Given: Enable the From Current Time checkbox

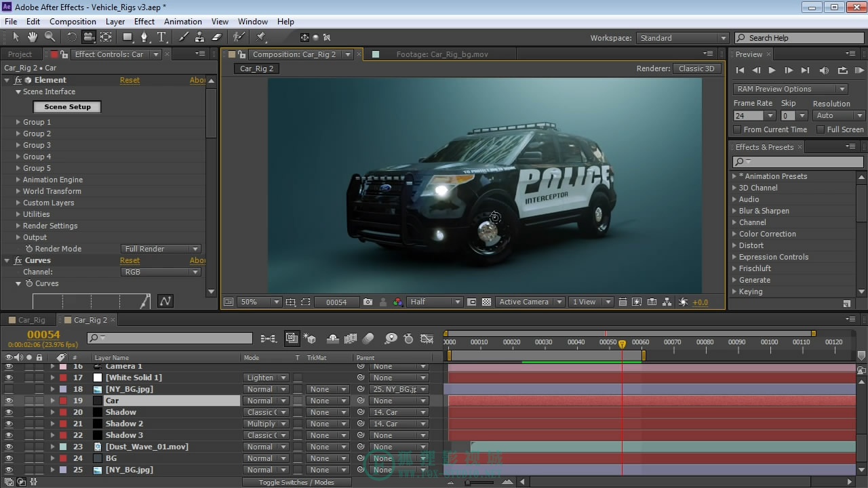Looking at the screenshot, I should (737, 129).
